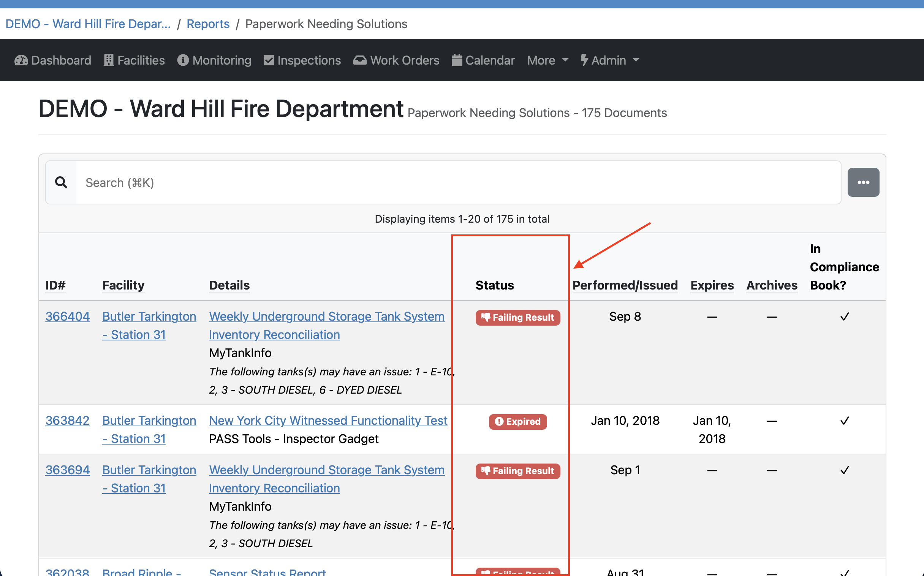The width and height of the screenshot is (924, 576).
Task: Open New York City Witnessed Functionality Test
Action: click(x=328, y=421)
